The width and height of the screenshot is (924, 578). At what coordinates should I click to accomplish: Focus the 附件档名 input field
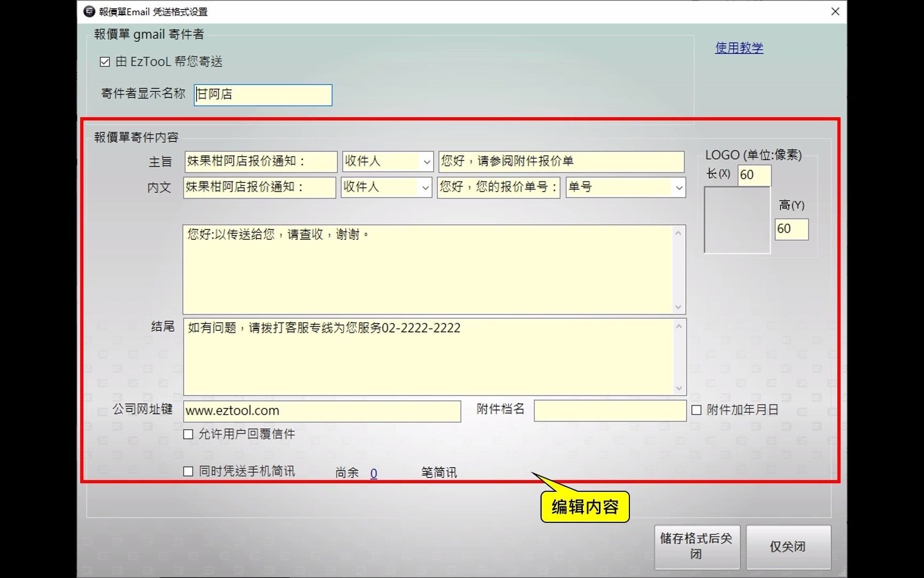[x=610, y=411]
